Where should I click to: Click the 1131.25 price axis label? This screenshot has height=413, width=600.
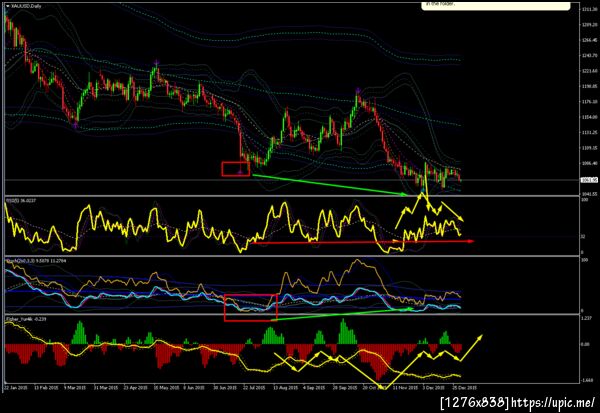pos(590,132)
